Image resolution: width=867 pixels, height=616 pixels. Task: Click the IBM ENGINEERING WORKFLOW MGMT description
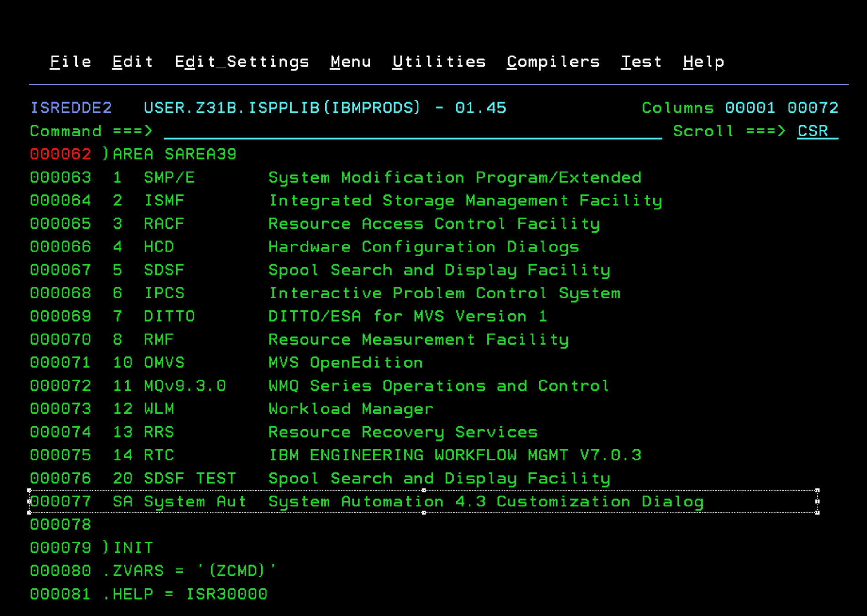(x=454, y=455)
